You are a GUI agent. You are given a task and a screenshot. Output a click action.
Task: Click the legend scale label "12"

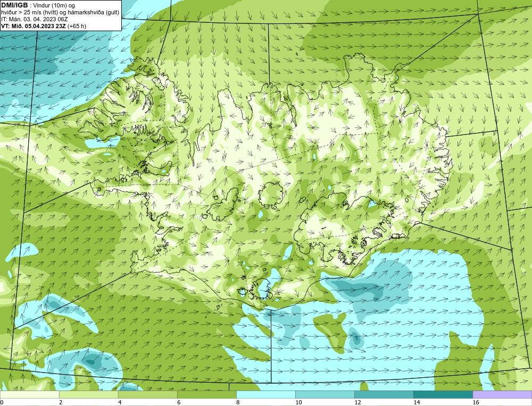pyautogui.click(x=358, y=402)
